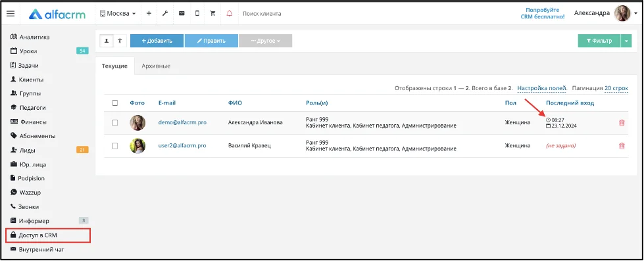The image size is (644, 261).
Task: Click the Добавить button
Action: coord(157,41)
